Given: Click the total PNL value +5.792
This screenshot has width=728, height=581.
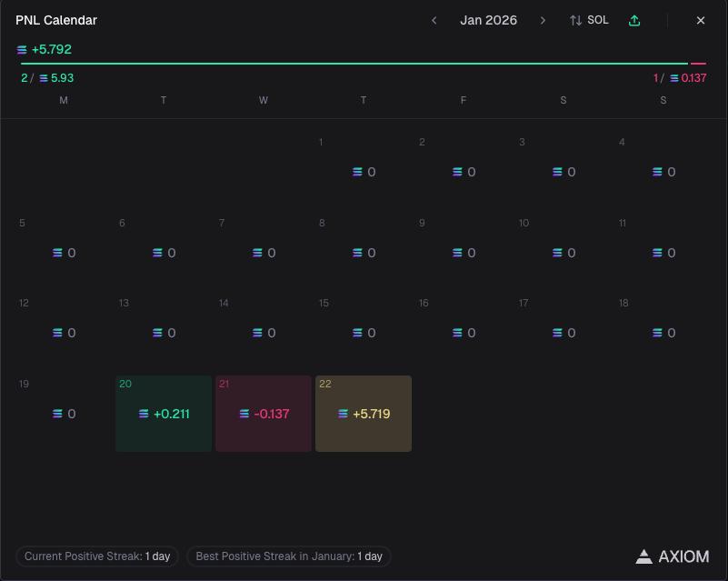Looking at the screenshot, I should (x=52, y=49).
